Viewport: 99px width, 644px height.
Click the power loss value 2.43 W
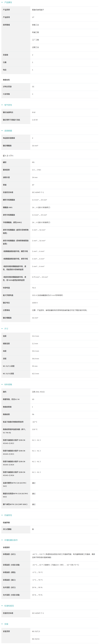35,120
